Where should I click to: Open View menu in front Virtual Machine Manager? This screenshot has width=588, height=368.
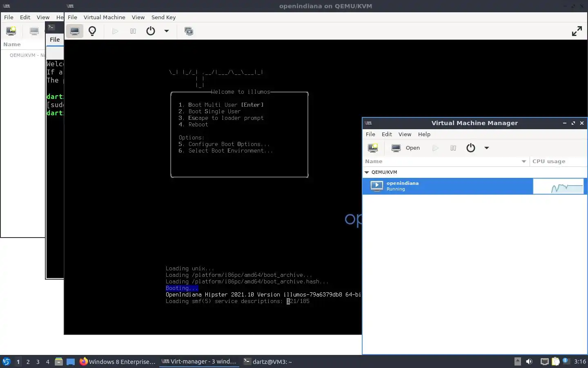(x=405, y=134)
